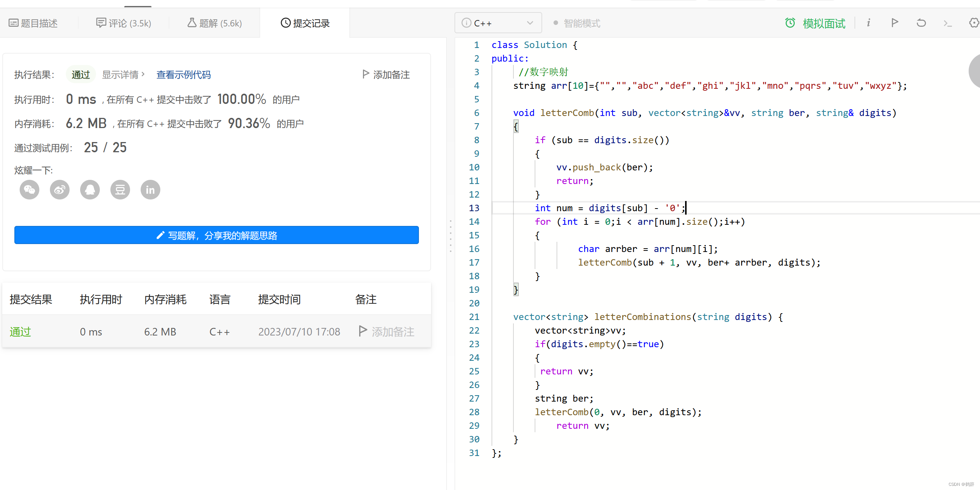Screen dimensions: 980x490
Task: Reset code with the undo arrow icon
Action: [x=921, y=23]
